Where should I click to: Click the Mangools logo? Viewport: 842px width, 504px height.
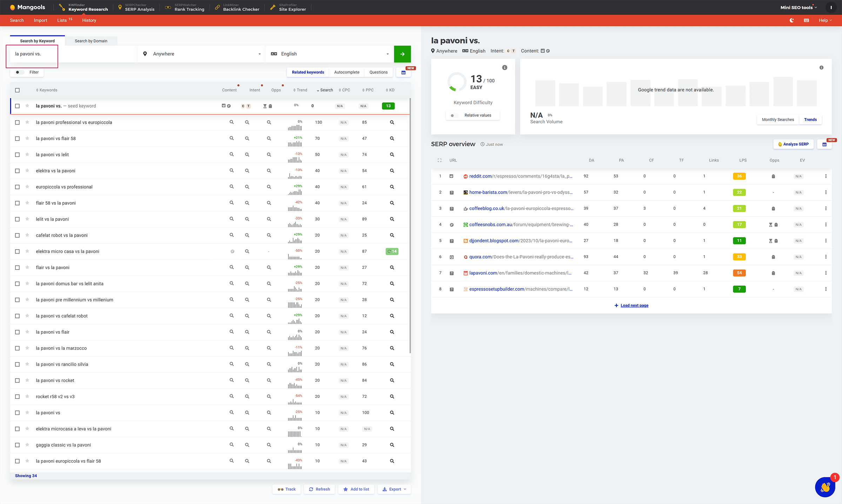pyautogui.click(x=27, y=7)
